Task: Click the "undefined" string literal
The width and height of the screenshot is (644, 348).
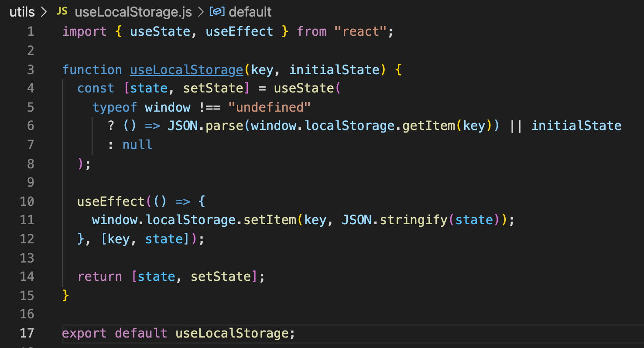Action: tap(269, 107)
